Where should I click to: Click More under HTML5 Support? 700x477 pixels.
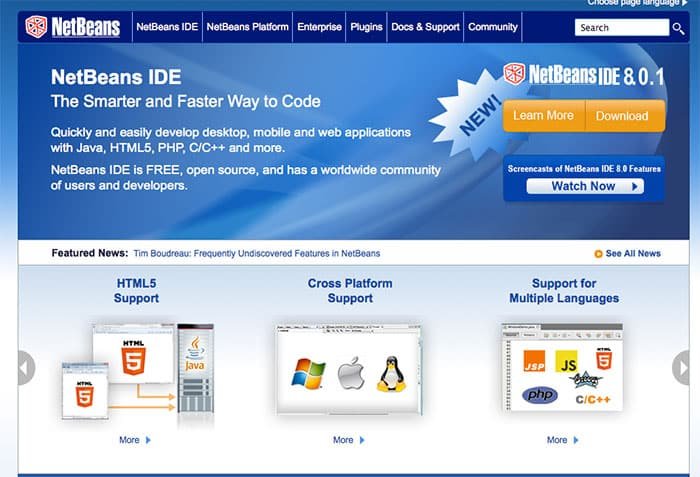point(129,440)
